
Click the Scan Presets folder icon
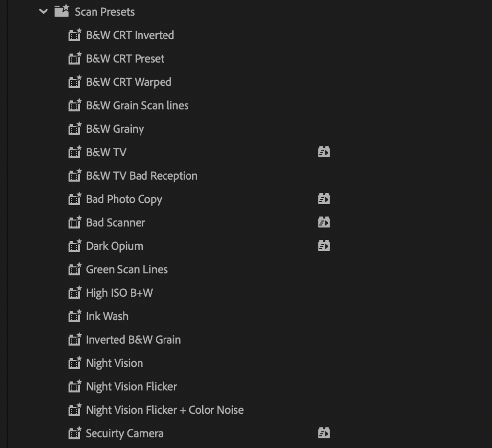pos(61,11)
